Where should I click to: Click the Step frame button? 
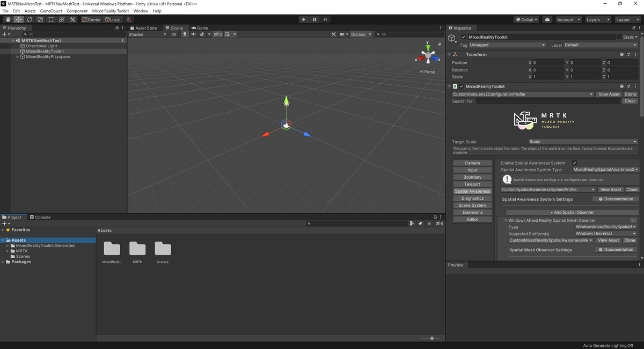[325, 19]
